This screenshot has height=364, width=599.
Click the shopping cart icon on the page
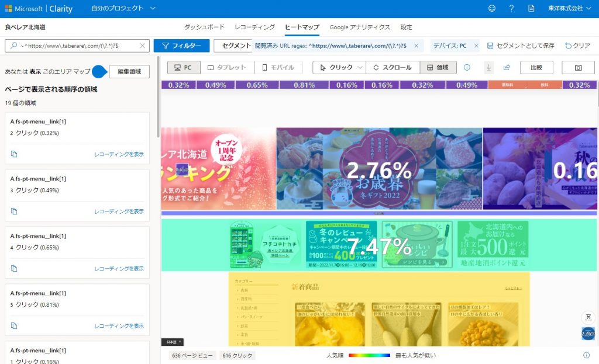588,317
